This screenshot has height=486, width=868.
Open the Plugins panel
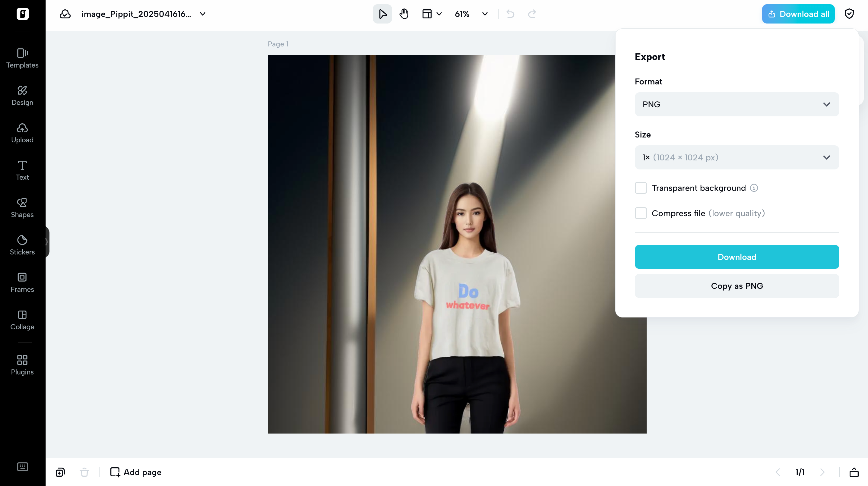(x=22, y=364)
